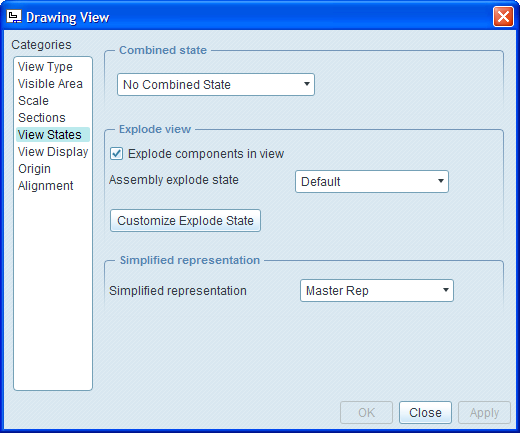Expand the Assembly explode state Default dropdown
520x433 pixels.
[x=372, y=182]
